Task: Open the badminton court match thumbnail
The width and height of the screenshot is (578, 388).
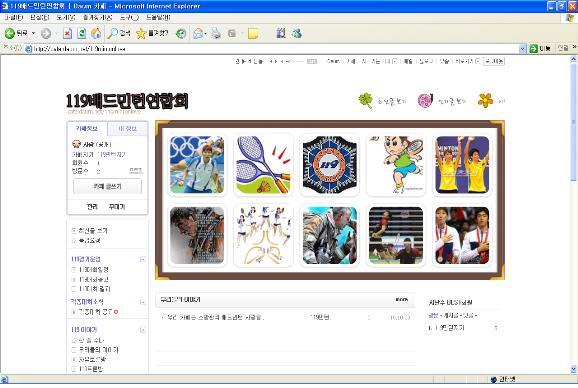Action: pos(396,235)
